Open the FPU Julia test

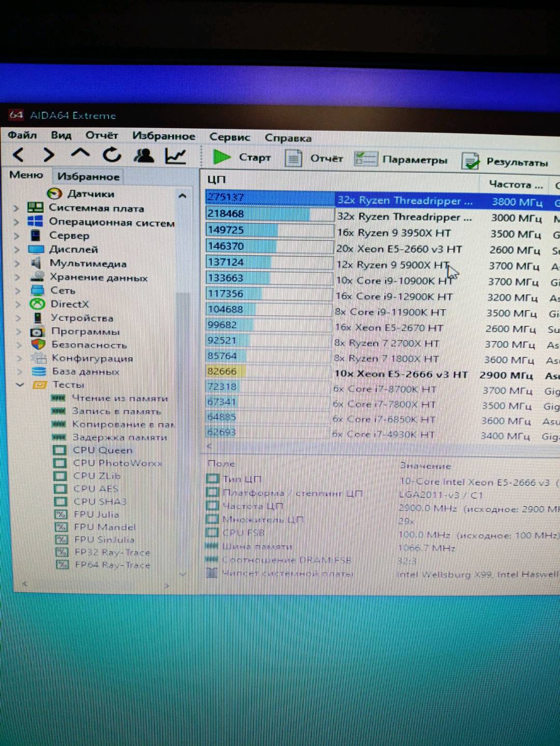(x=87, y=514)
